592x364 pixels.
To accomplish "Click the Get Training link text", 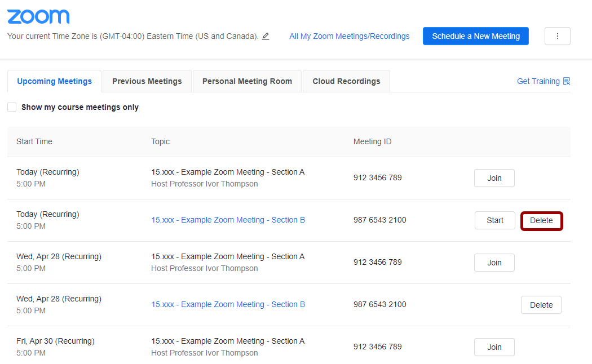I will pos(538,81).
